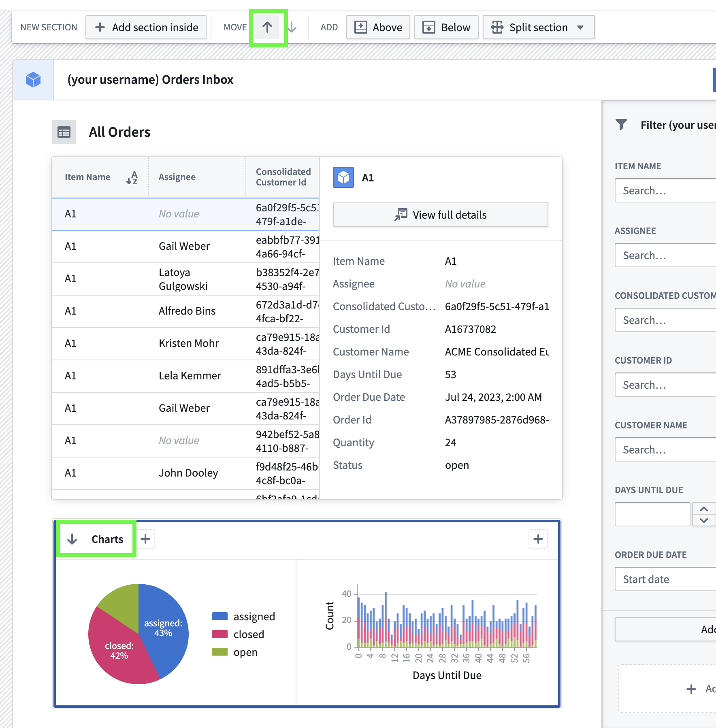716x728 pixels.
Task: Increase Days Until Due value
Action: coord(704,509)
